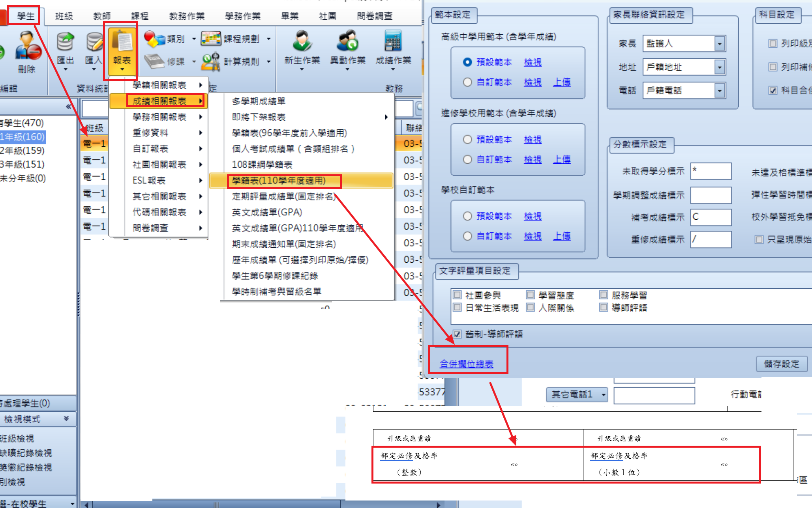812x508 pixels.
Task: Click the 計算規則 compass icon
Action: (x=211, y=62)
